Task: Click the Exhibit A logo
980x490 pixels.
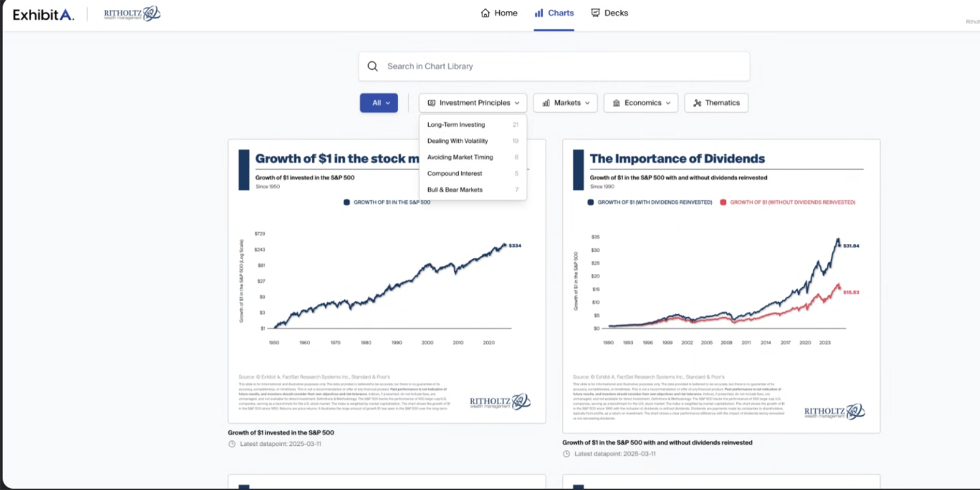Action: pyautogui.click(x=43, y=15)
